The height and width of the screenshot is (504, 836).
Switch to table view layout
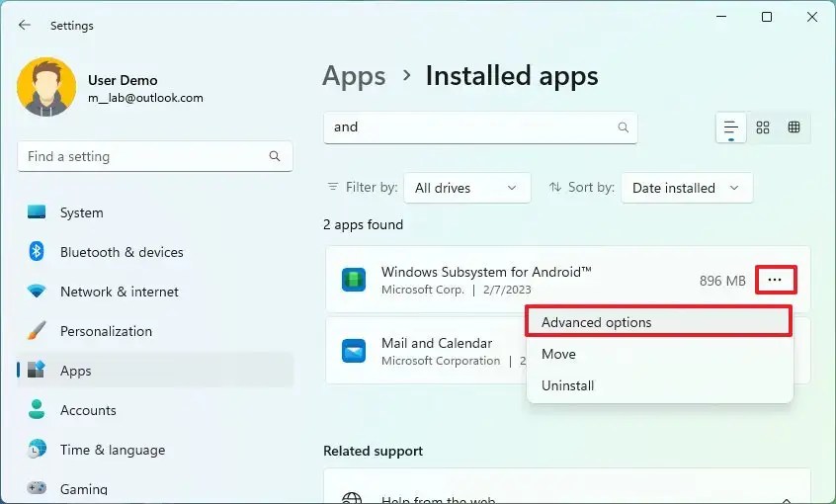point(794,127)
